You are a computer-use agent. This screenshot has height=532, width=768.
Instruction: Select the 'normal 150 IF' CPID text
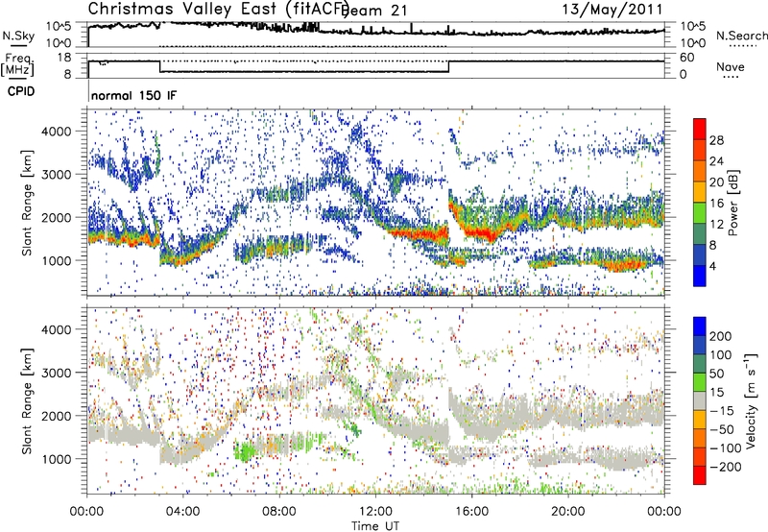tap(133, 95)
